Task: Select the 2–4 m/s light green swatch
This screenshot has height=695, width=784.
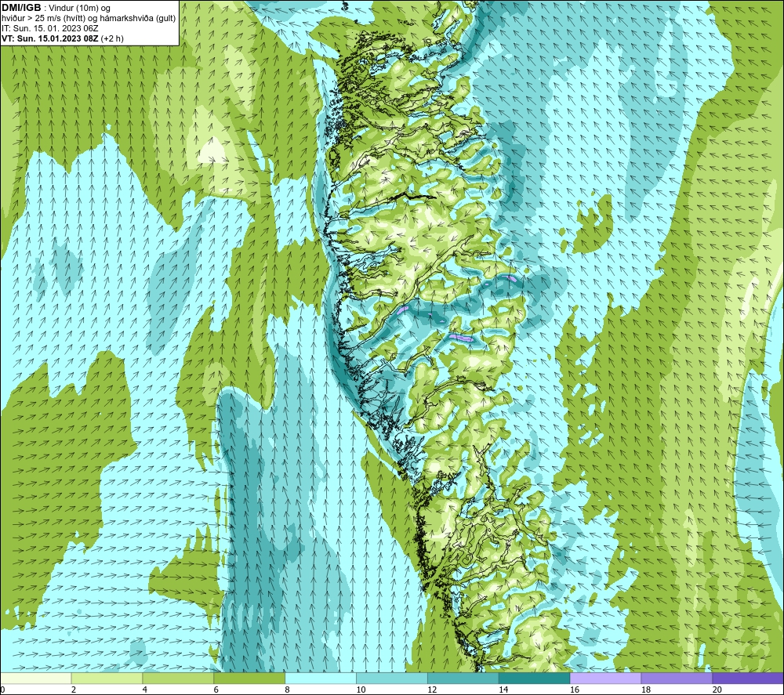Action: click(107, 678)
